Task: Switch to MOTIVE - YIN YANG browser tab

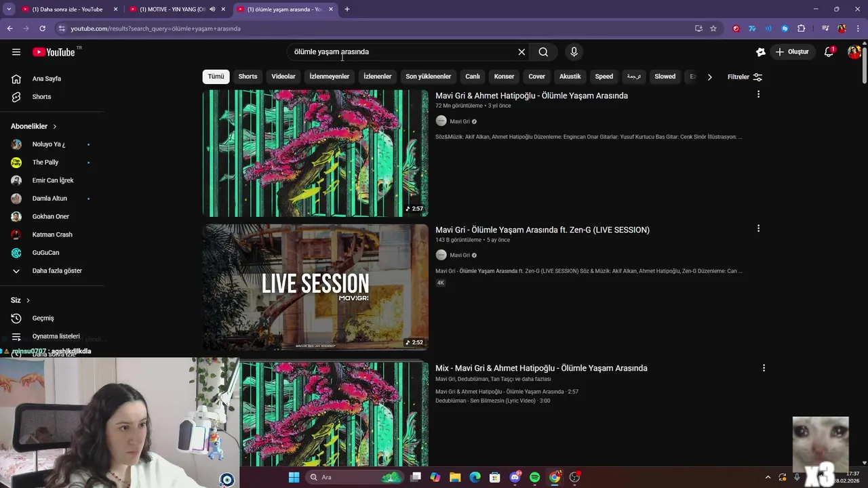Action: (172, 9)
